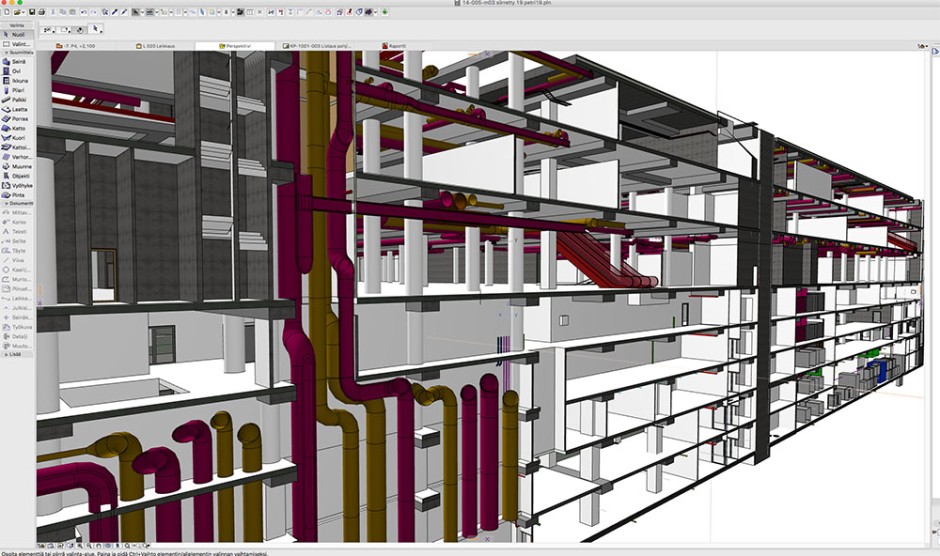Select the Porras stair tool
Screen dimensions: 940x556
tap(17, 119)
